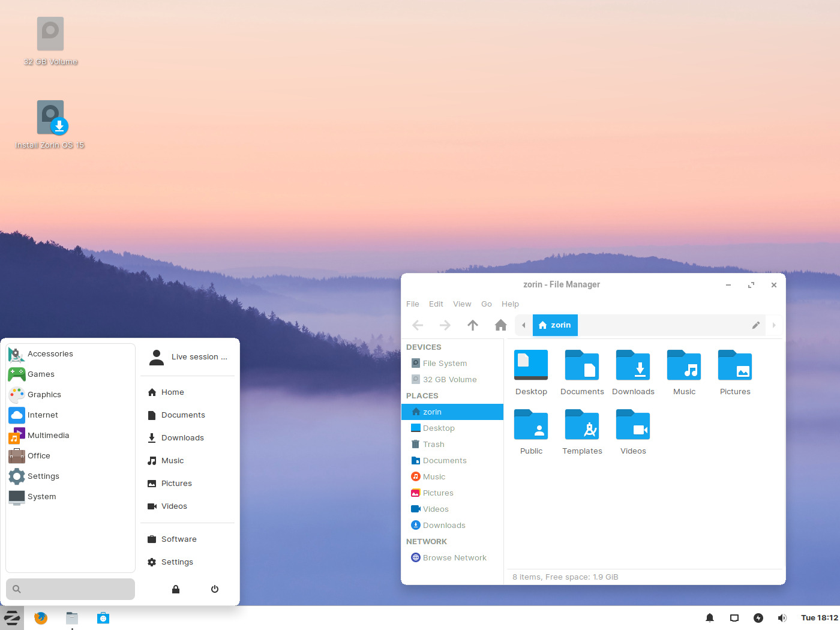Image resolution: width=840 pixels, height=630 pixels.
Task: Expand the Multimedia app category
Action: click(x=48, y=436)
